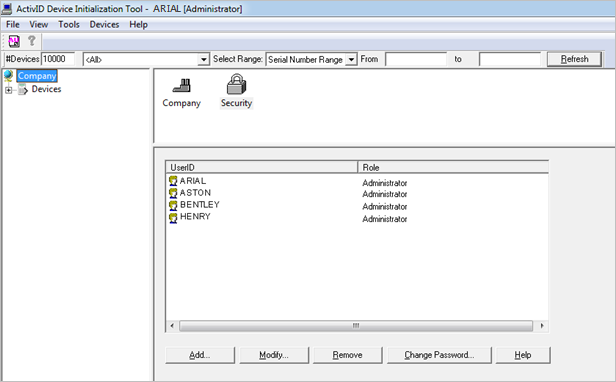The height and width of the screenshot is (382, 616).
Task: Select the Company node in tree
Action: tap(37, 76)
